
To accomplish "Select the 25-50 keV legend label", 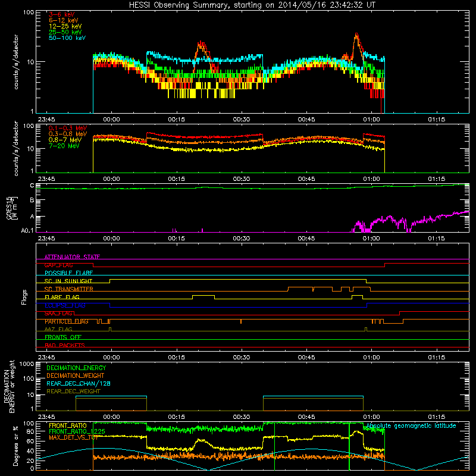I will pos(65,32).
